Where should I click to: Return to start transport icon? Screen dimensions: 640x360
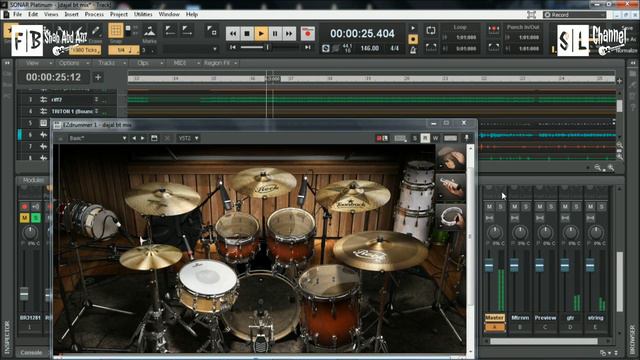point(233,48)
